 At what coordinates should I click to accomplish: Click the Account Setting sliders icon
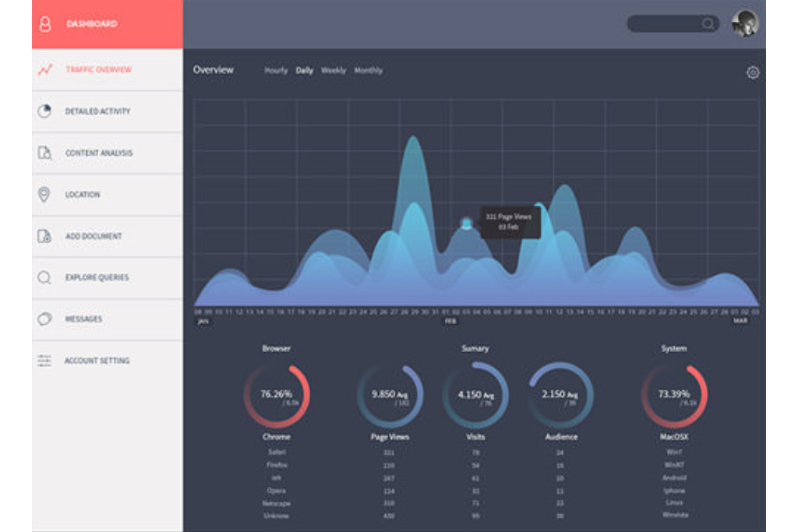click(44, 361)
